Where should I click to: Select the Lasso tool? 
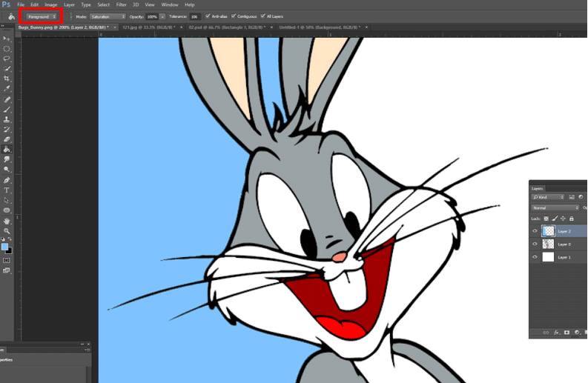(x=7, y=59)
